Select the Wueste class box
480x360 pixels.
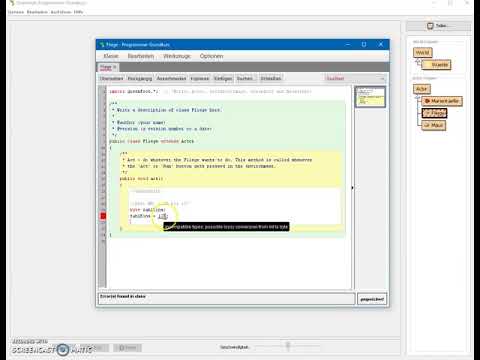click(x=437, y=65)
